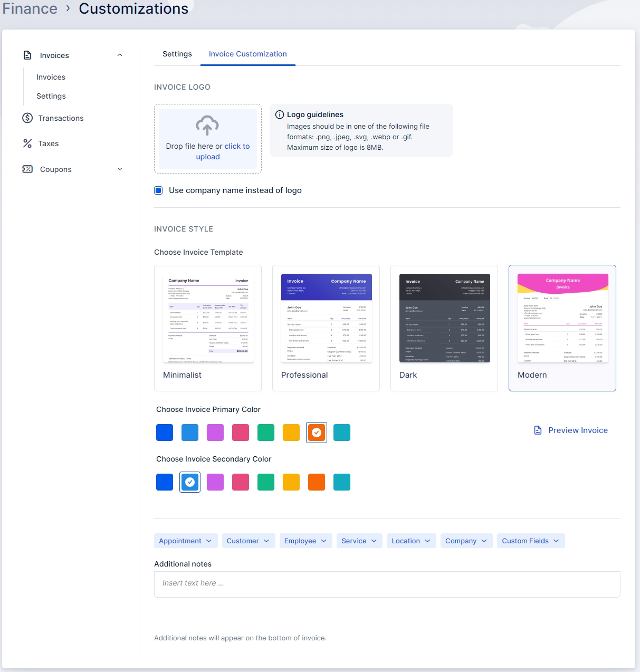
Task: Click the cloud upload icon
Action: point(207,126)
